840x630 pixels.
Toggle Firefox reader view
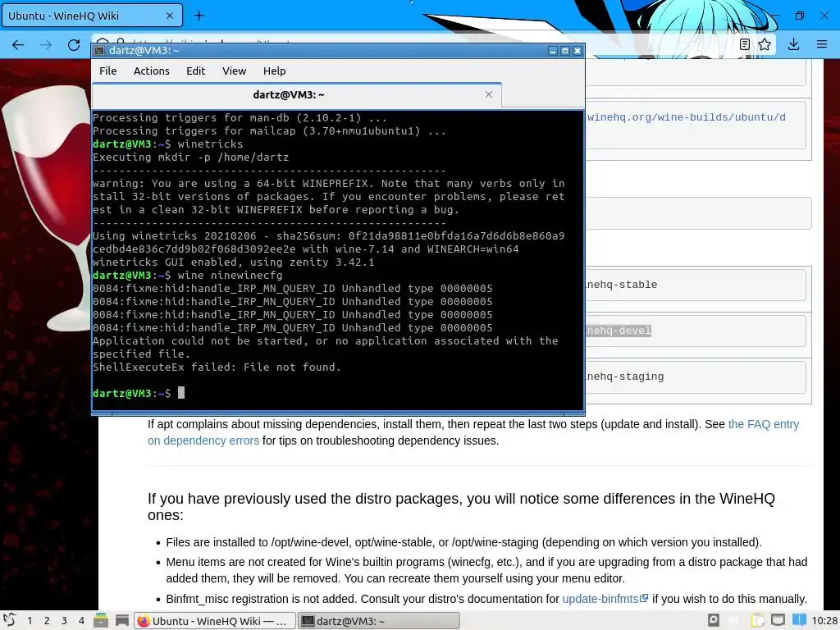[745, 44]
